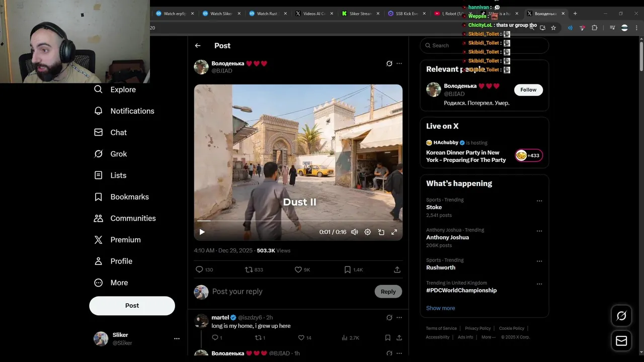Open the +433 listeners badge

(529, 155)
